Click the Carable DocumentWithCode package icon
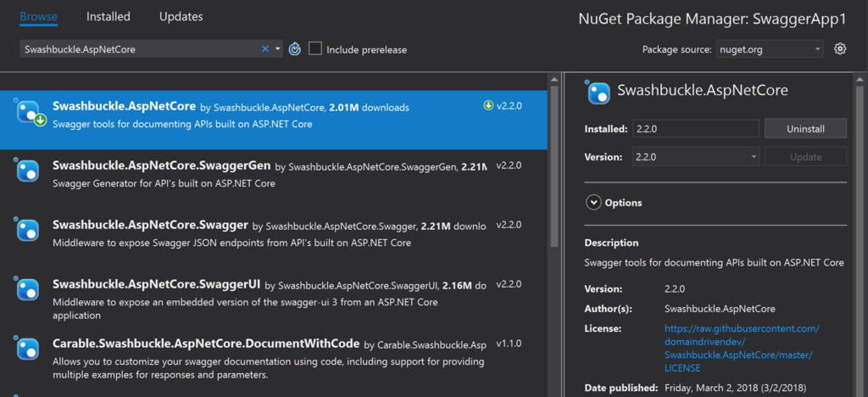 point(27,349)
